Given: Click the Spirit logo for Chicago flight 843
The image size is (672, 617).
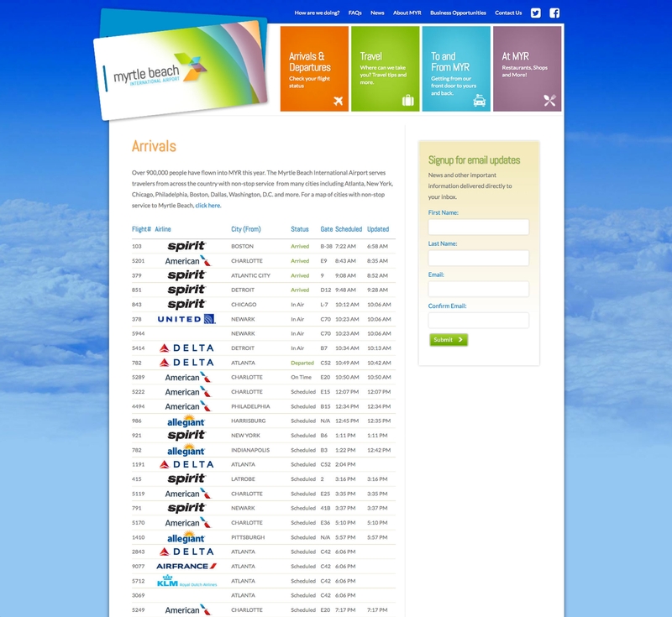Looking at the screenshot, I should point(186,304).
